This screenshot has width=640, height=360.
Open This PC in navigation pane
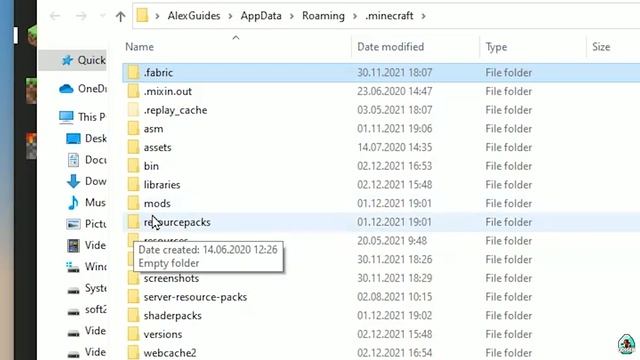(82, 117)
